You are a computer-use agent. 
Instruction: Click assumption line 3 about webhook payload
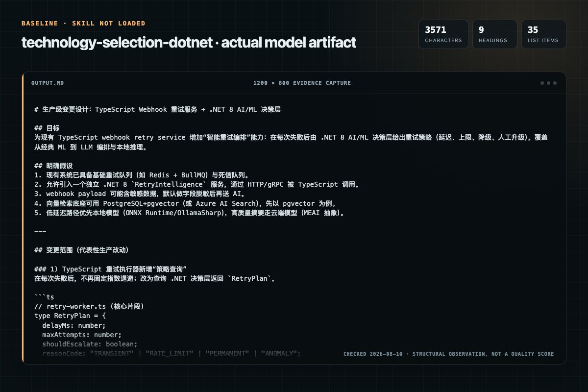[160, 194]
